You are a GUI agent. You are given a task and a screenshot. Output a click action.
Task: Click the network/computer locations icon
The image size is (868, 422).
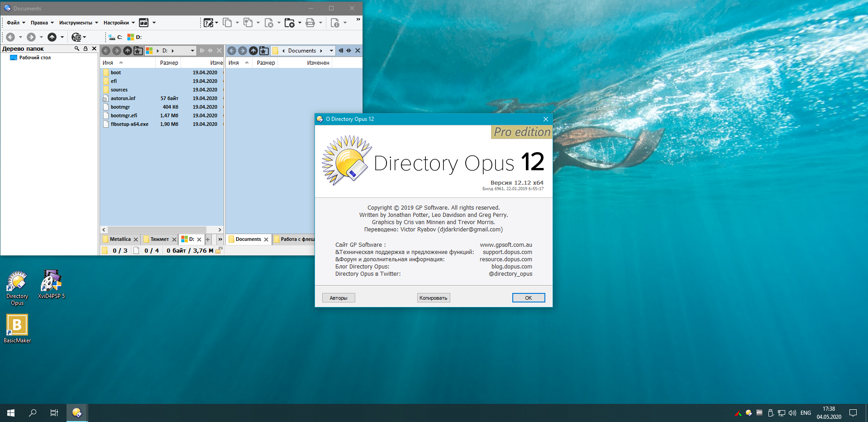click(76, 37)
